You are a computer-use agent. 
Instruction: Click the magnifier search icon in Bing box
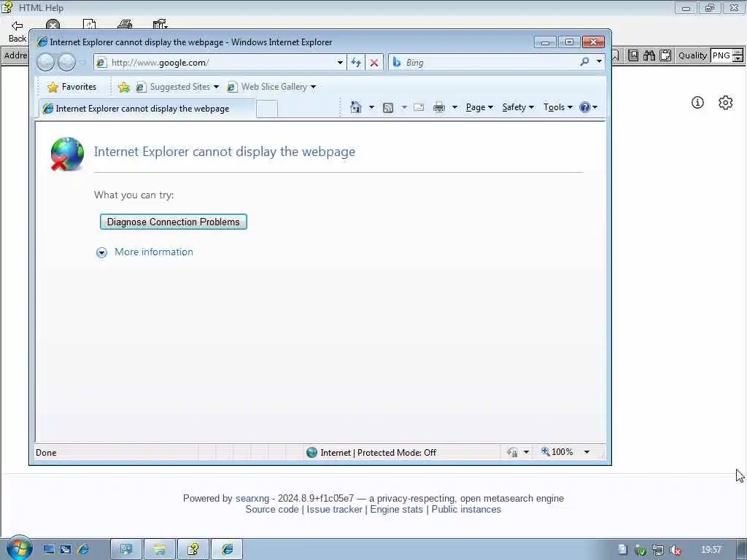click(x=584, y=62)
